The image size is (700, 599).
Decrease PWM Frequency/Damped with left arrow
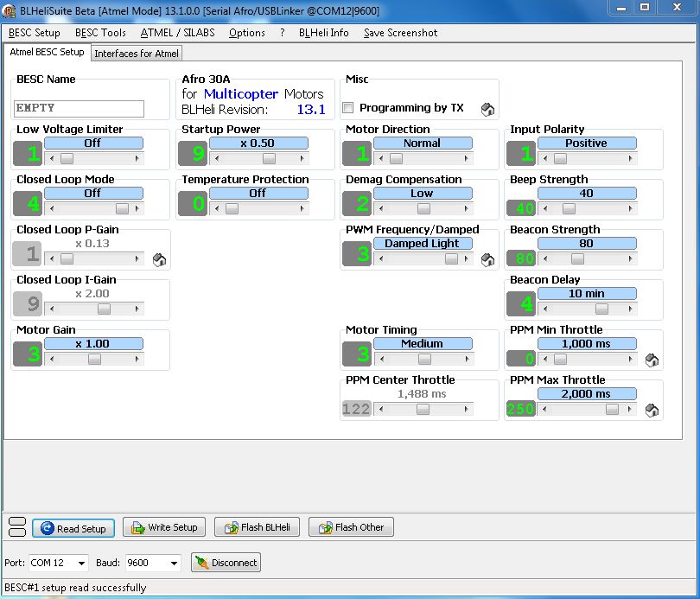pos(381,258)
